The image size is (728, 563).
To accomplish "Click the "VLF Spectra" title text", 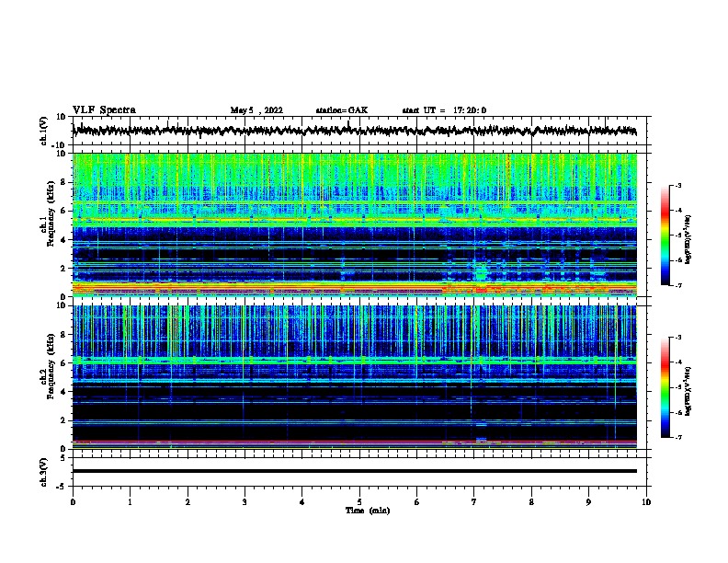I will pyautogui.click(x=104, y=110).
